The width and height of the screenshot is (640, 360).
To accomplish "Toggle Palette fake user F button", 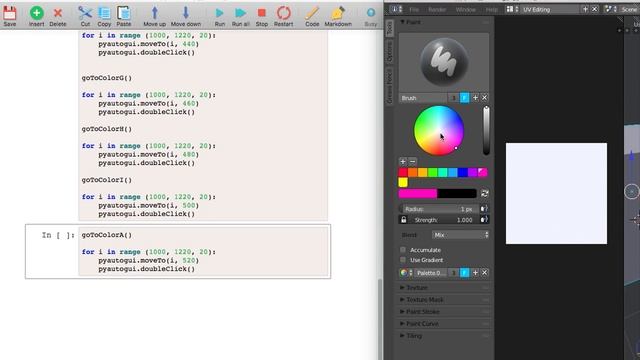I will [464, 273].
